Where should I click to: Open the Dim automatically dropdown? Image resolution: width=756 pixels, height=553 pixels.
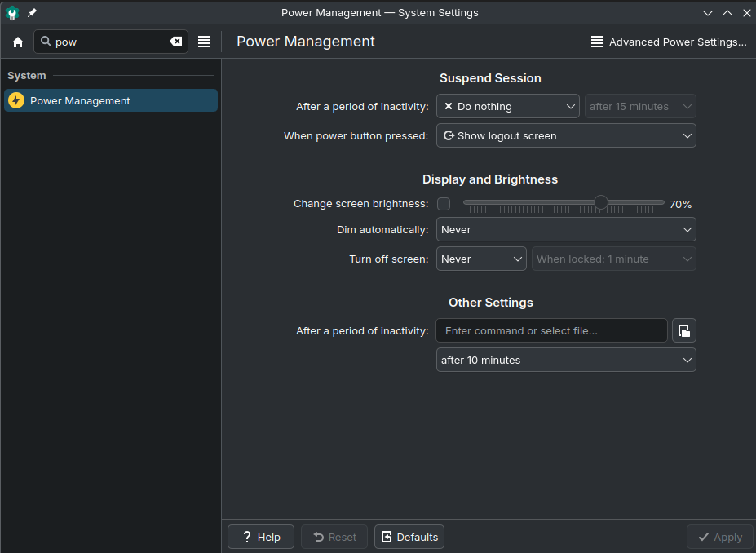566,229
